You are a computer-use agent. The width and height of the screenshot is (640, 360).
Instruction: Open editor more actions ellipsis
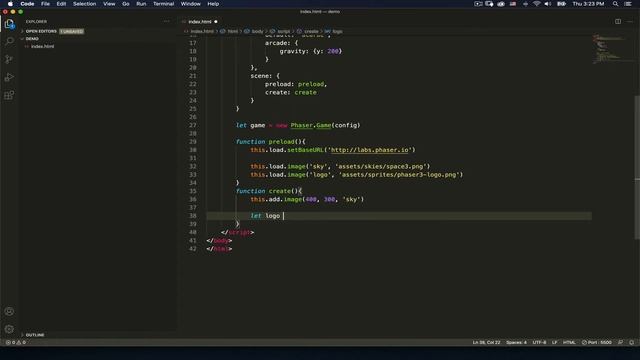coord(630,21)
